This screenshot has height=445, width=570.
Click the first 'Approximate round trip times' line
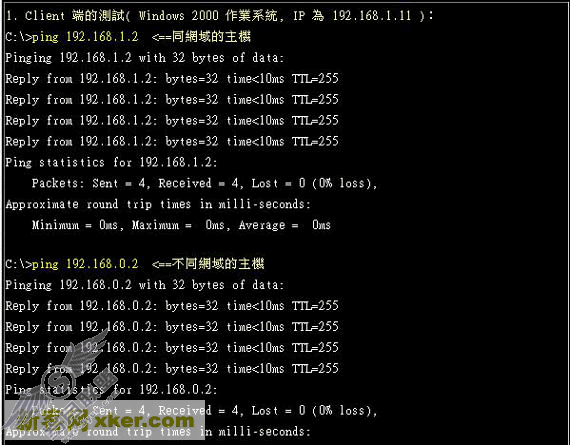(158, 204)
